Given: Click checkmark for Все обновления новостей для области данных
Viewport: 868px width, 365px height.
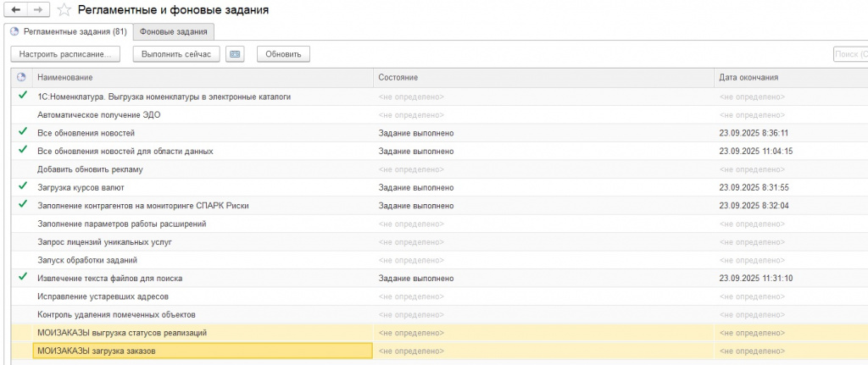Looking at the screenshot, I should pyautogui.click(x=22, y=150).
